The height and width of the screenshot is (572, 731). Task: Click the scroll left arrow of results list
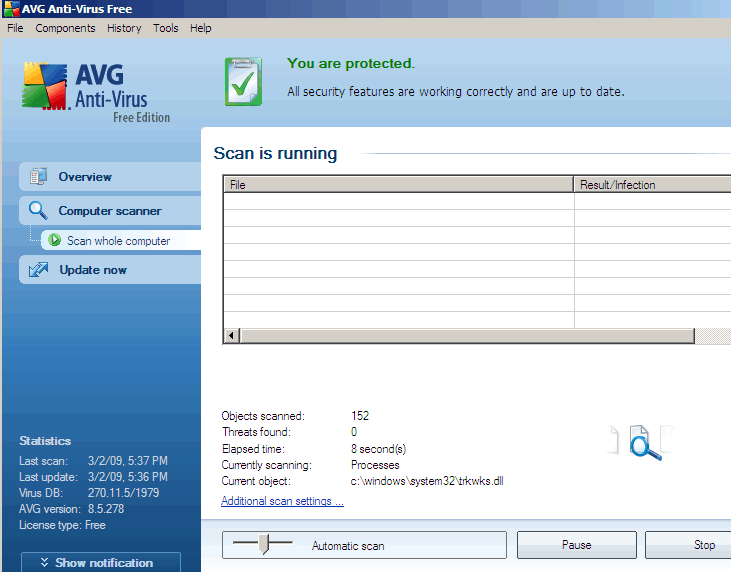click(231, 336)
